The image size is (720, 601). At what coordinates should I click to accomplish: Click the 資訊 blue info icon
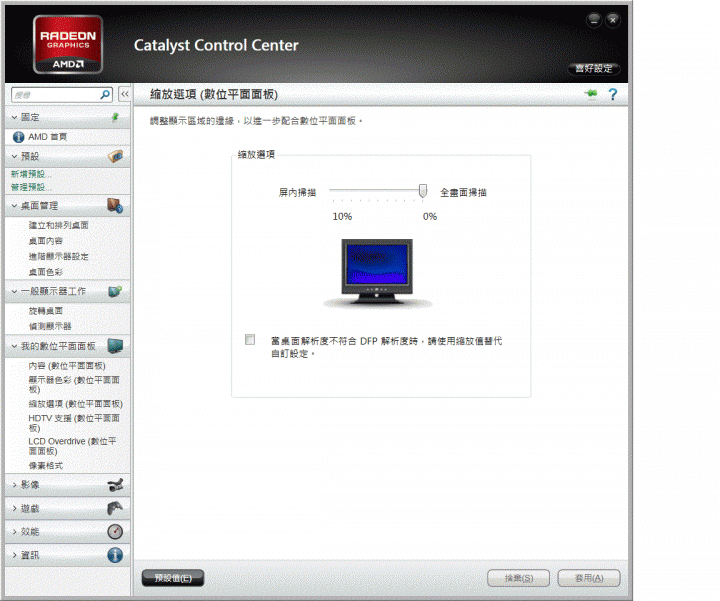tap(115, 555)
